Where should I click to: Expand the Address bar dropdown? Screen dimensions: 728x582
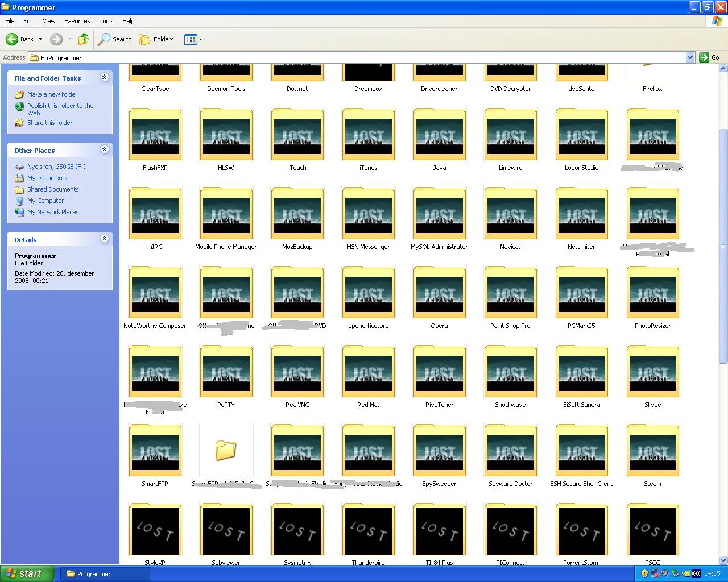[690, 57]
